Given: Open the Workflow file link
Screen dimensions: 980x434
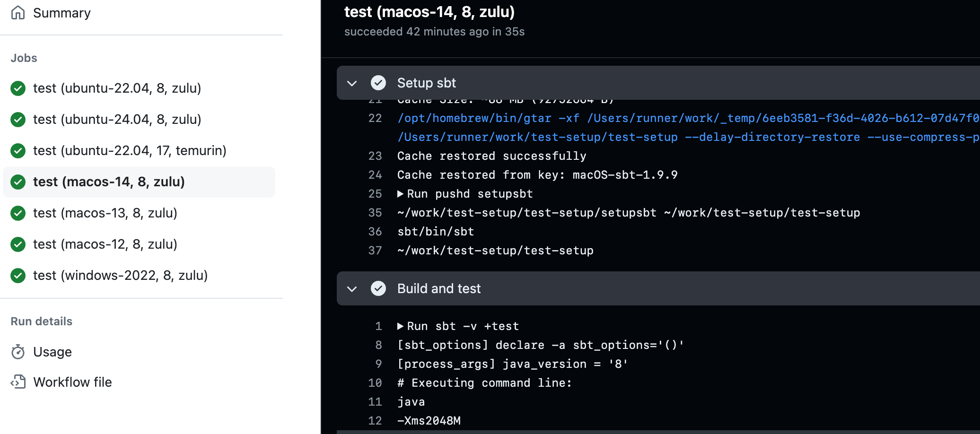Looking at the screenshot, I should (x=72, y=382).
